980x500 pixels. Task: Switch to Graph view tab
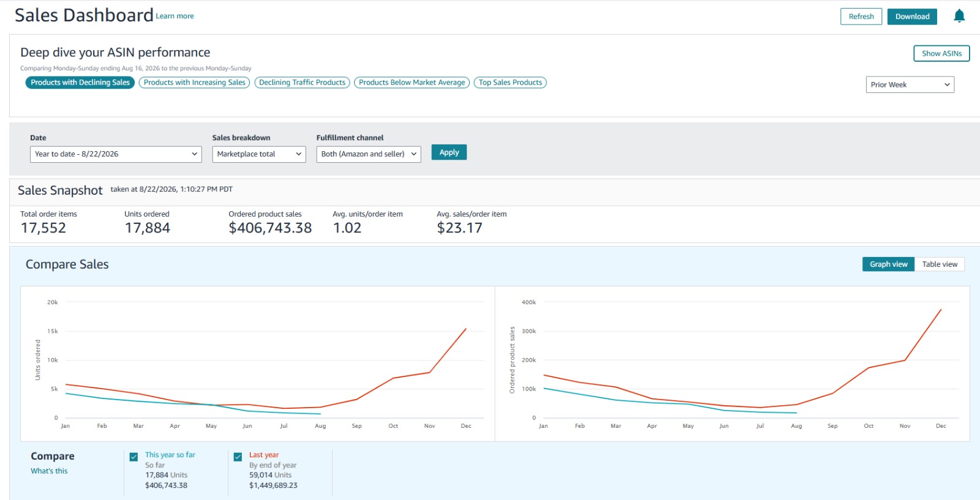[x=888, y=264]
